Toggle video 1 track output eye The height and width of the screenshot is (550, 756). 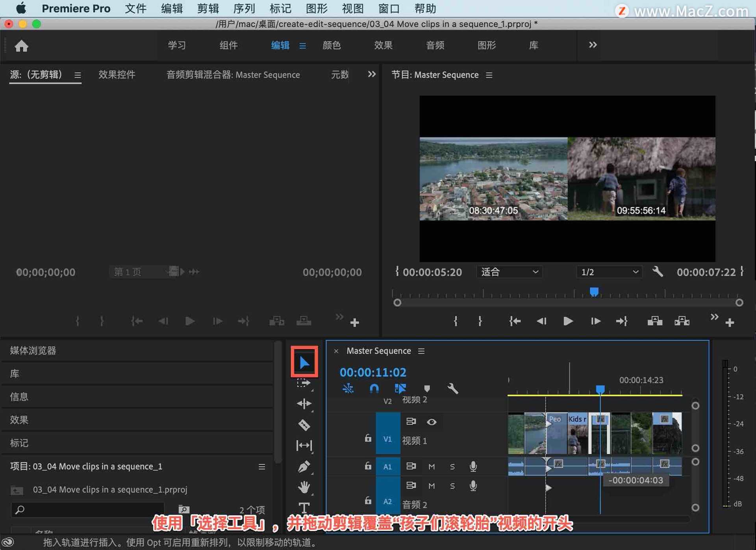[x=432, y=422]
